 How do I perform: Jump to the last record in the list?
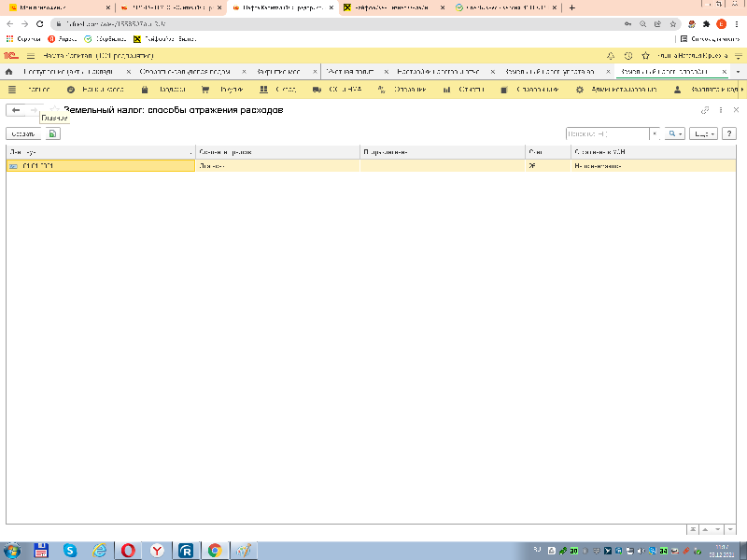pos(730,529)
